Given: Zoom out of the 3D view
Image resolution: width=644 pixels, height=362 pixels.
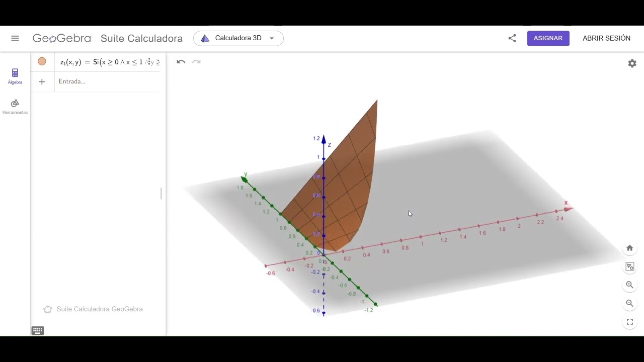Looking at the screenshot, I should coord(629,303).
